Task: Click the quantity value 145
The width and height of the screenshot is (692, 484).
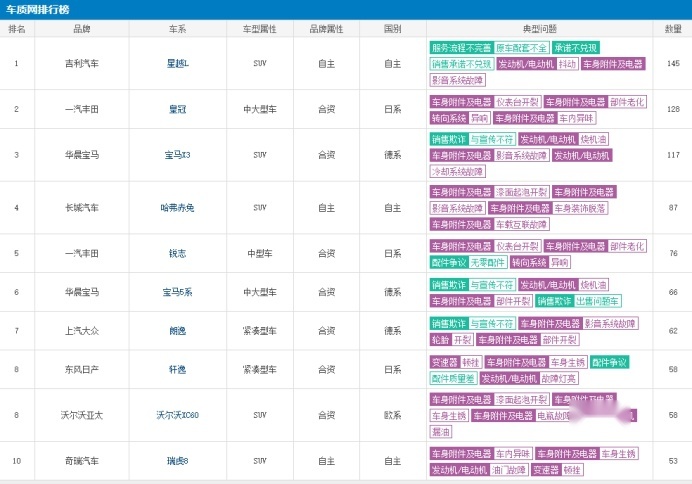Action: [673, 64]
